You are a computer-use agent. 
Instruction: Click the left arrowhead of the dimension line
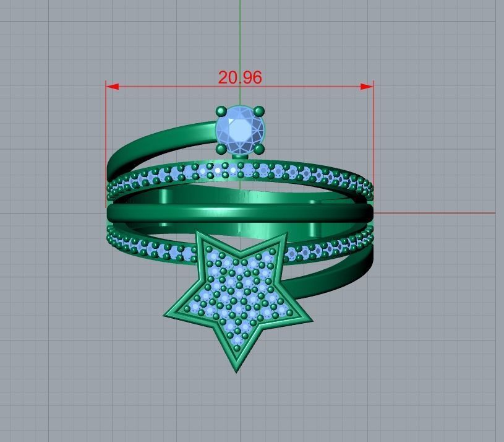tap(113, 87)
